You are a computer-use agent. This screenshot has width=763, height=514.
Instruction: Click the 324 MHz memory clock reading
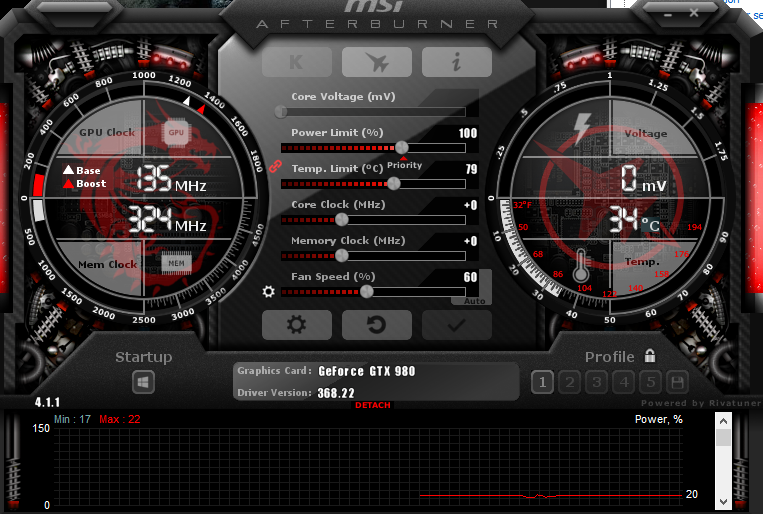point(167,220)
